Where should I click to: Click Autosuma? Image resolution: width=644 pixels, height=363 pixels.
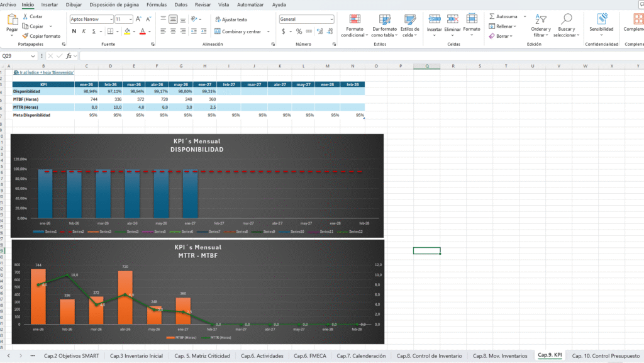coord(503,16)
